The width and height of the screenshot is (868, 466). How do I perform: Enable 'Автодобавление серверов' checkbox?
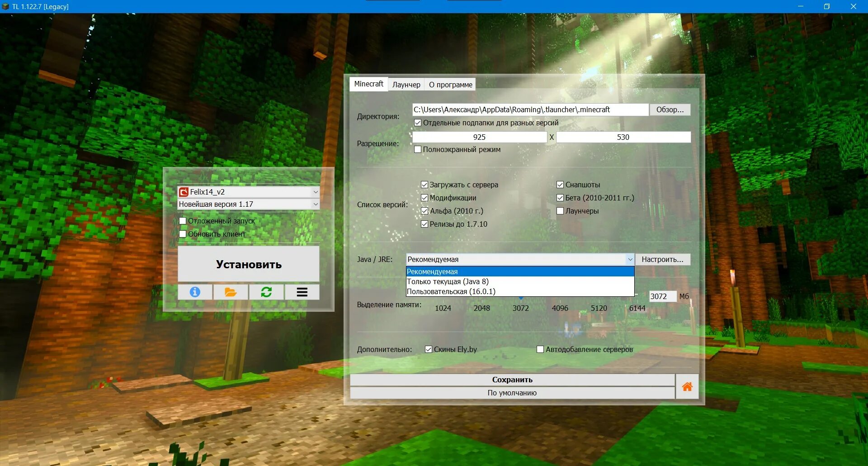540,349
